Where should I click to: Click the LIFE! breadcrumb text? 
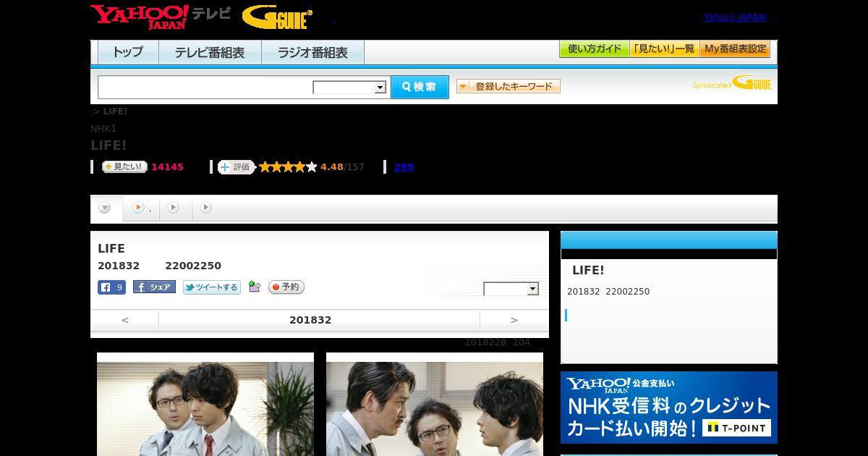pyautogui.click(x=115, y=111)
